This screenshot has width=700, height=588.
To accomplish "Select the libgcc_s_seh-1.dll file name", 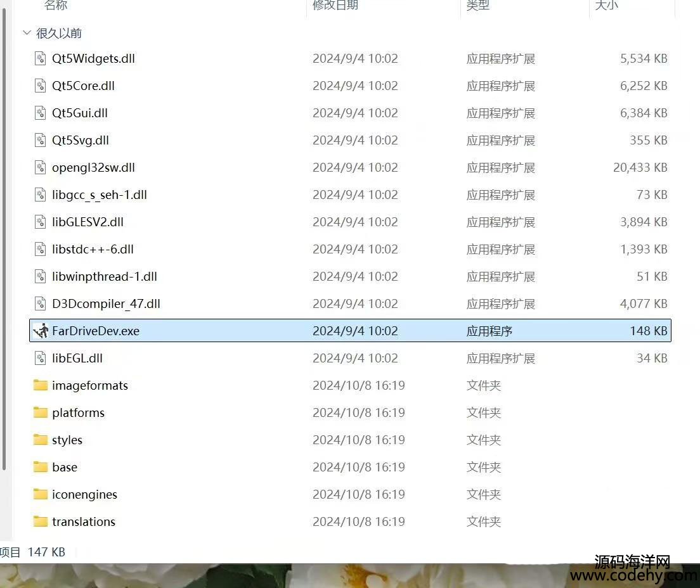I will (100, 195).
